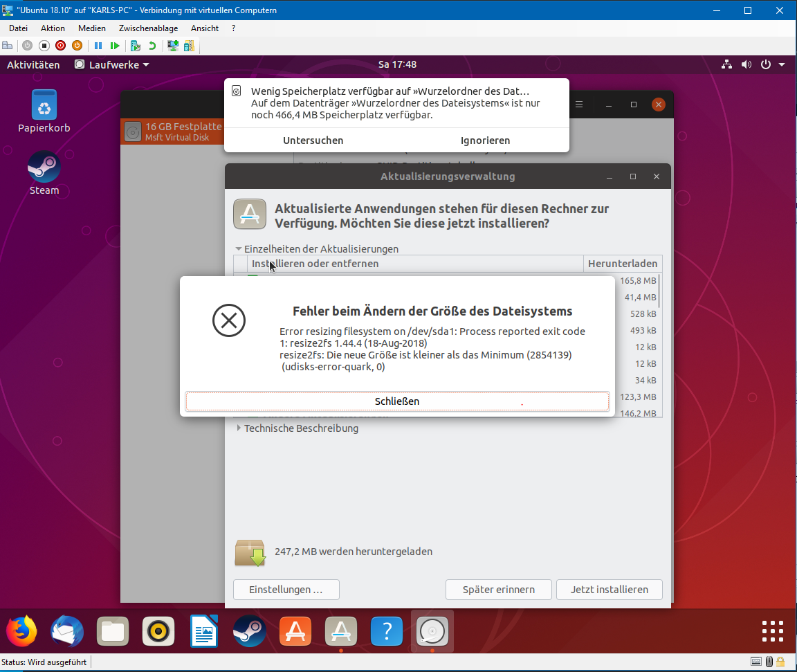Click the Disks dock icon
This screenshot has height=672, width=797.
(x=432, y=631)
